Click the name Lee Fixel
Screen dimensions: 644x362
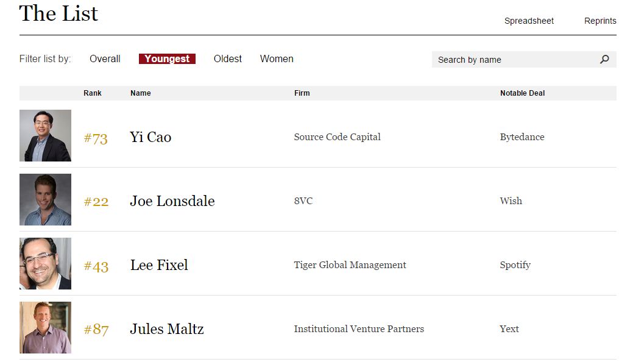159,265
